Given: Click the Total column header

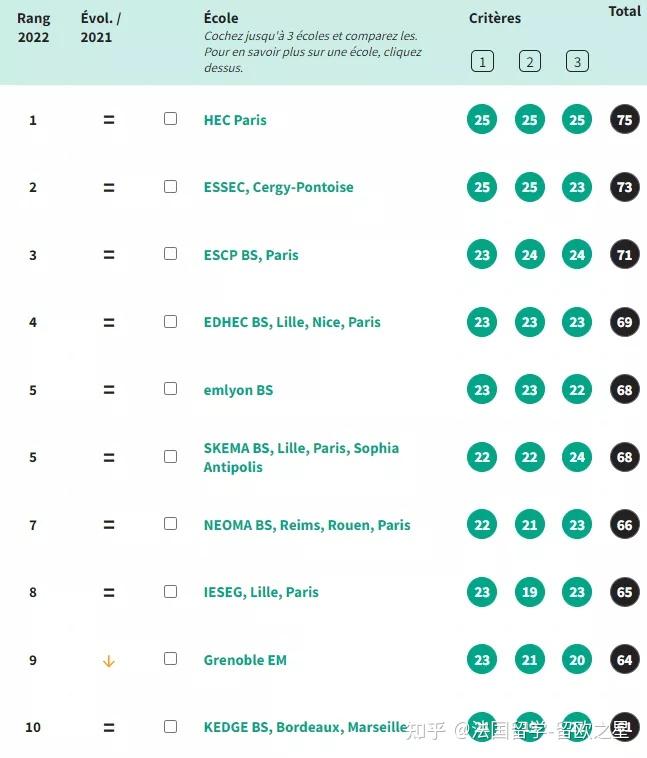Looking at the screenshot, I should pyautogui.click(x=625, y=12).
